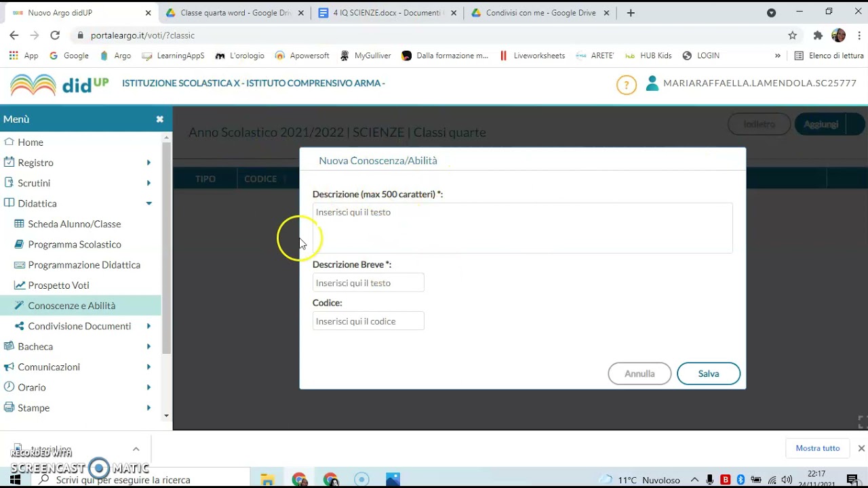Expand the Stampe submenu arrow
Image resolution: width=868 pixels, height=488 pixels.
149,407
